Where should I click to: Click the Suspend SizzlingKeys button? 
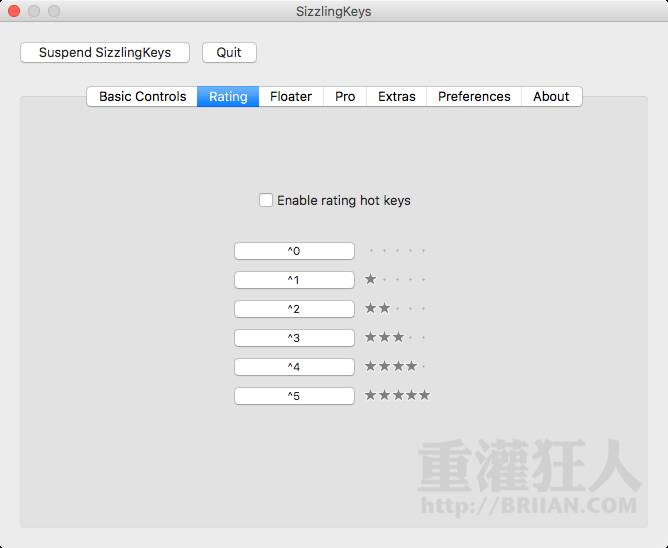click(x=105, y=52)
